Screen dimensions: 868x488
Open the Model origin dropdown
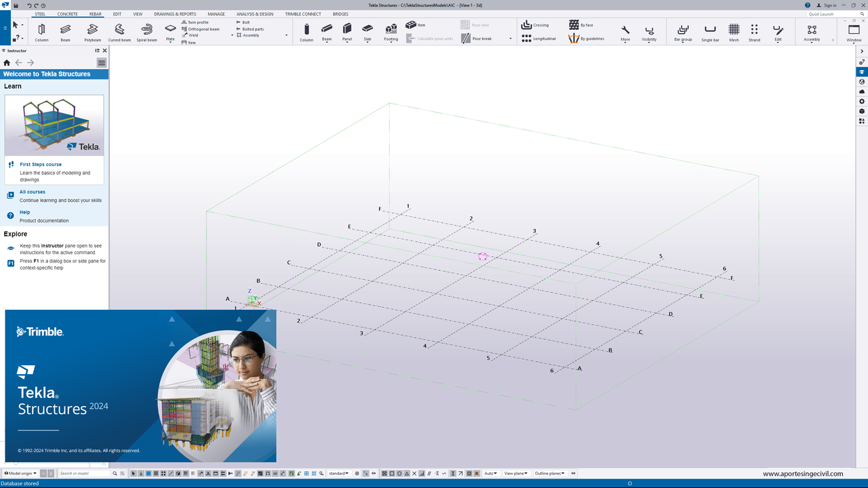pyautogui.click(x=20, y=473)
